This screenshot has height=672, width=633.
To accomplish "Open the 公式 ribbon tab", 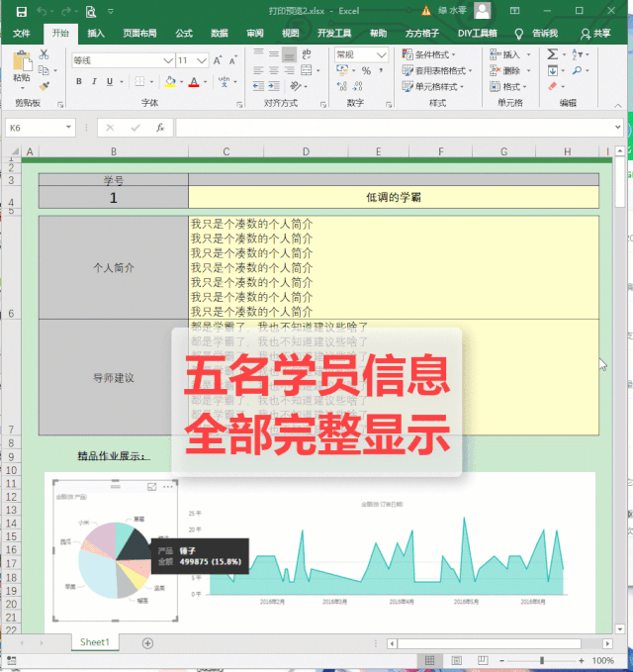I will 184,34.
